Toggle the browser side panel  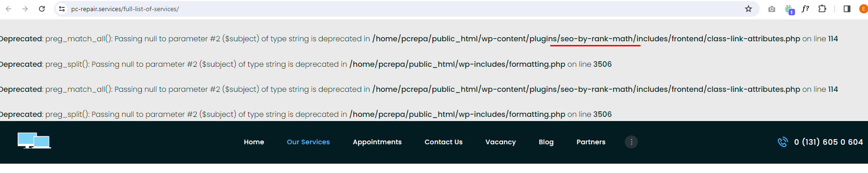click(x=847, y=9)
